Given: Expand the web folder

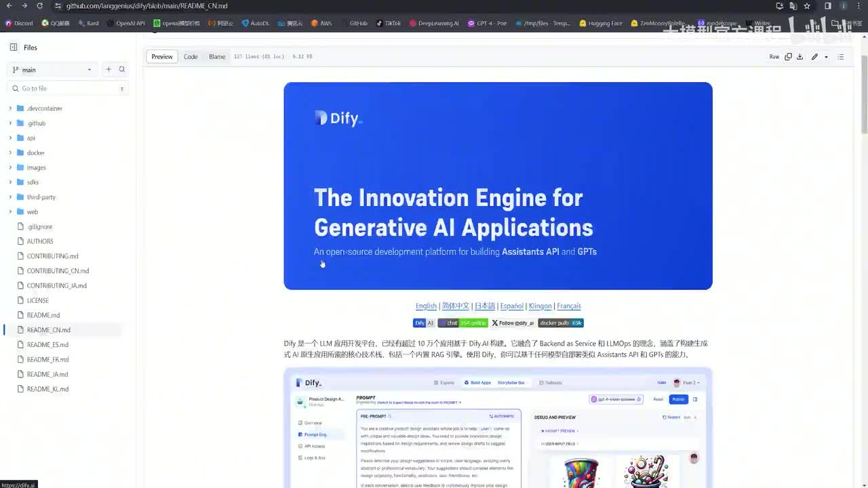Looking at the screenshot, I should 10,212.
